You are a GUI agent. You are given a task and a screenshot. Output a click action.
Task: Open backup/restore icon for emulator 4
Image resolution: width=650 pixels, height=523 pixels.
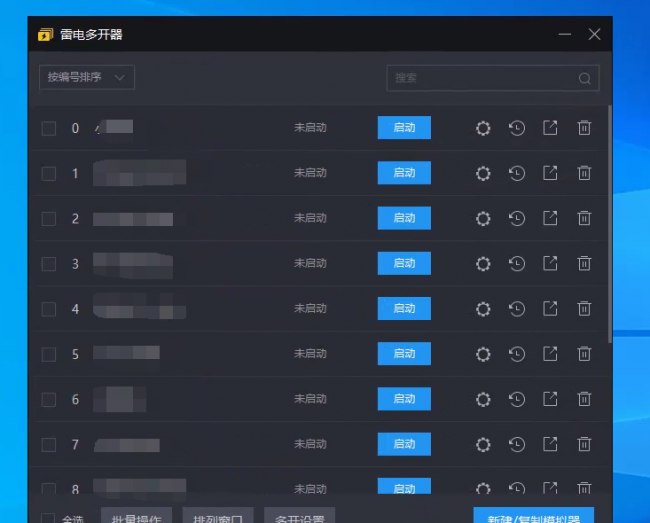(x=517, y=309)
